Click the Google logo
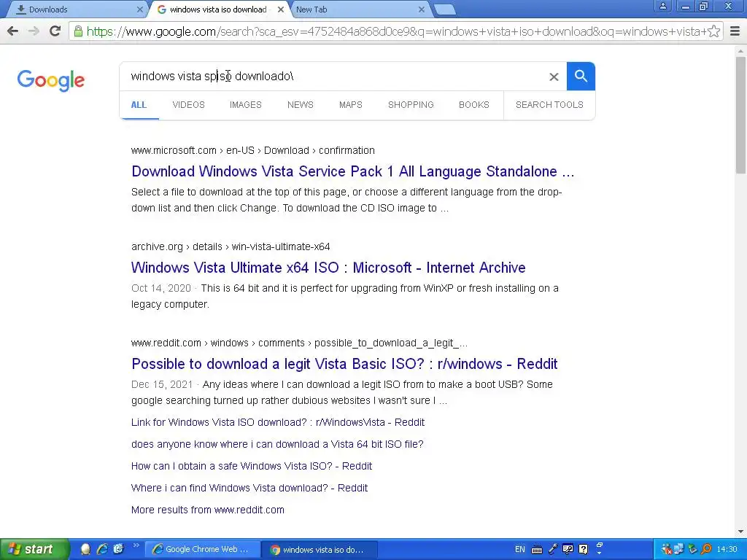Screen dimensions: 747x560 pos(51,80)
